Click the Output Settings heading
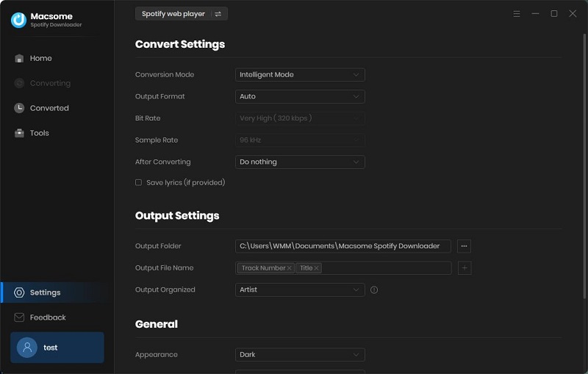Viewport: 588px width, 374px height. (177, 216)
